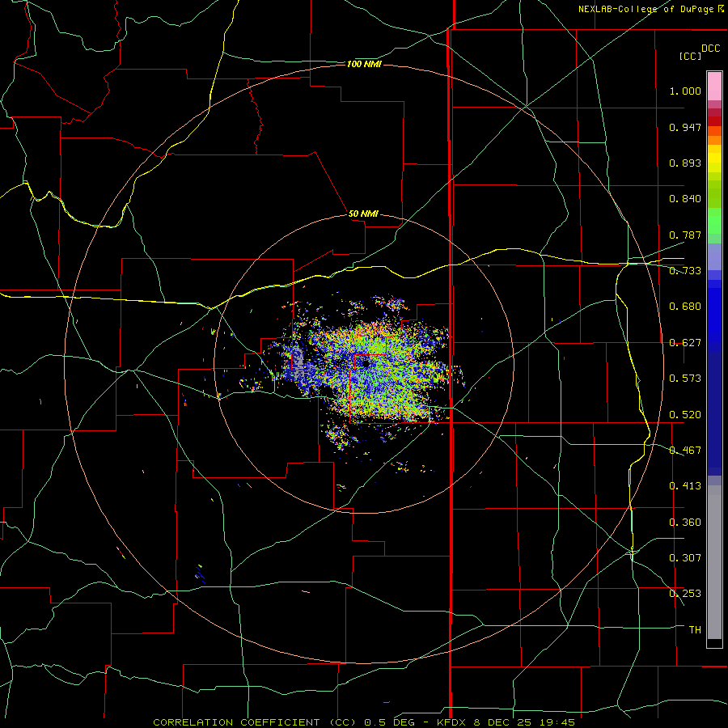Click the TH threshold label

(x=695, y=630)
